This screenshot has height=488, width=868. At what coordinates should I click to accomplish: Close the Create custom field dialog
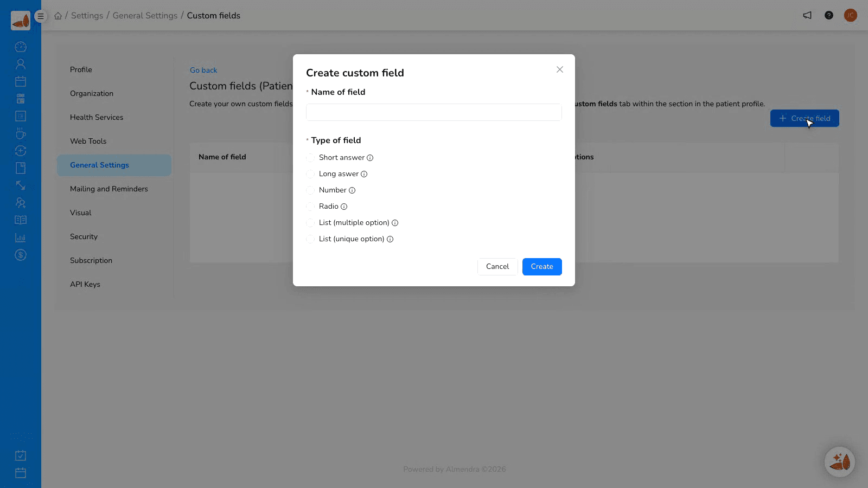(560, 69)
